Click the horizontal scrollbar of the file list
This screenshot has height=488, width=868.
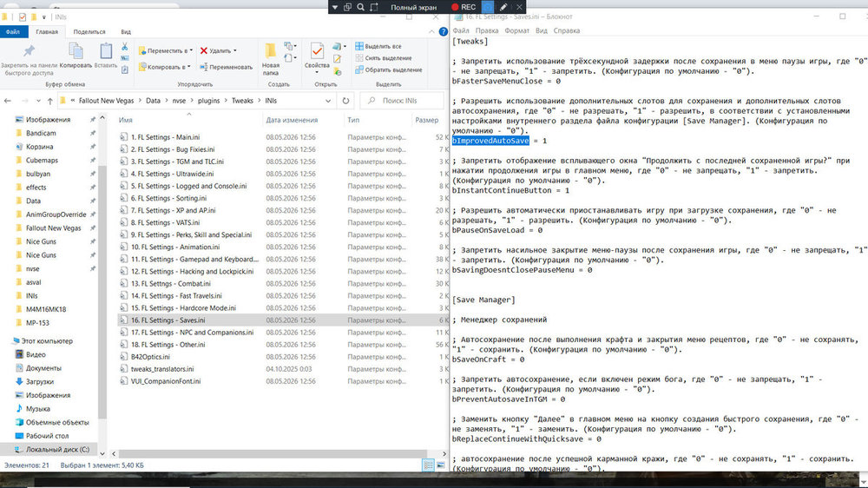[x=273, y=453]
